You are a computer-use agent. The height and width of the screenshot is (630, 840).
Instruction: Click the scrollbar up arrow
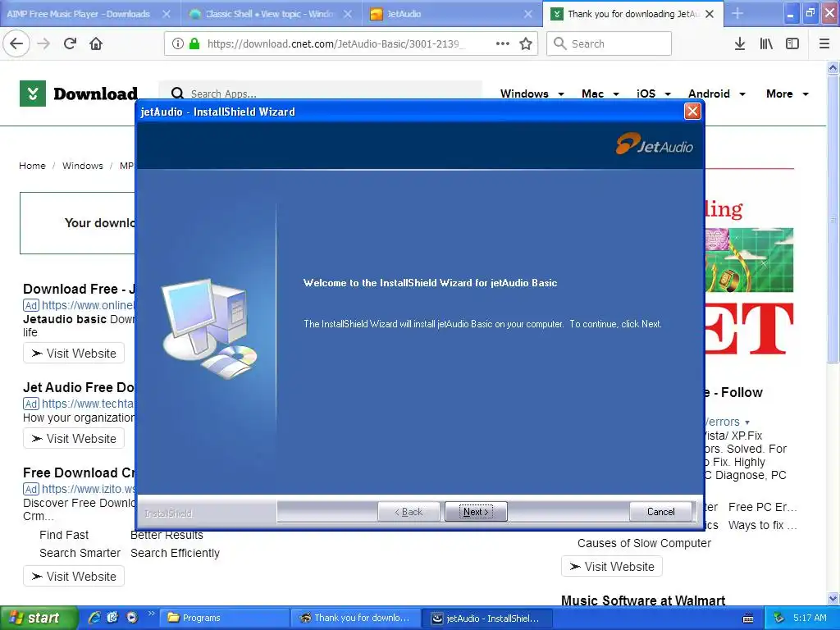pyautogui.click(x=833, y=67)
